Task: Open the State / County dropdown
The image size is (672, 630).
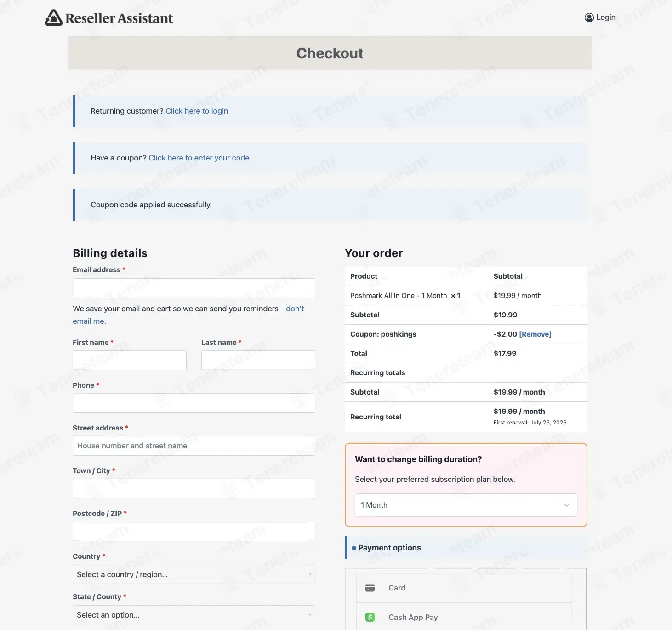Action: (194, 615)
